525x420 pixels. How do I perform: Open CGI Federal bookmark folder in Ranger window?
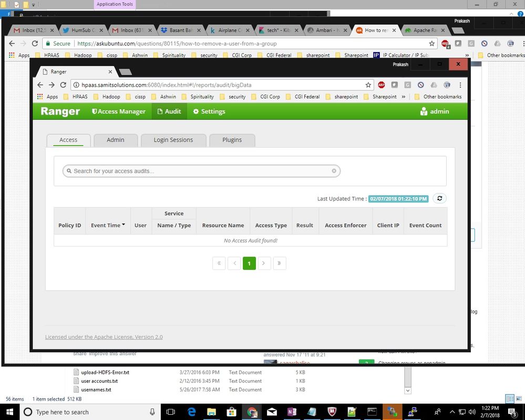303,97
